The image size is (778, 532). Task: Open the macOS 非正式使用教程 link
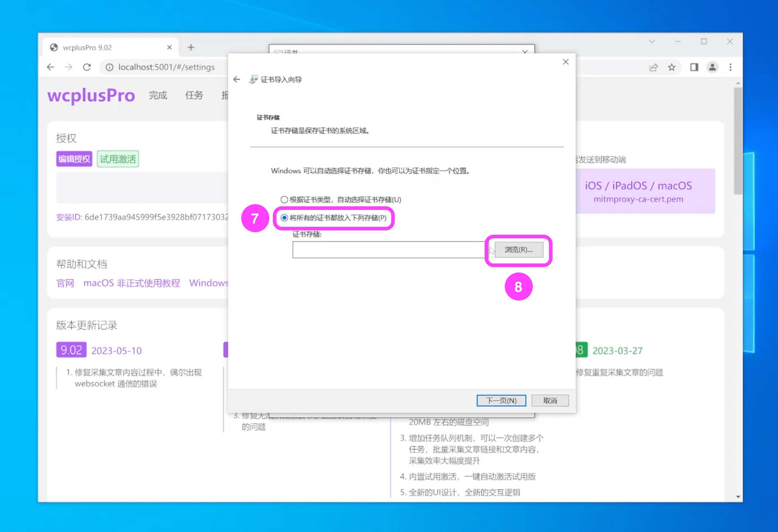132,283
